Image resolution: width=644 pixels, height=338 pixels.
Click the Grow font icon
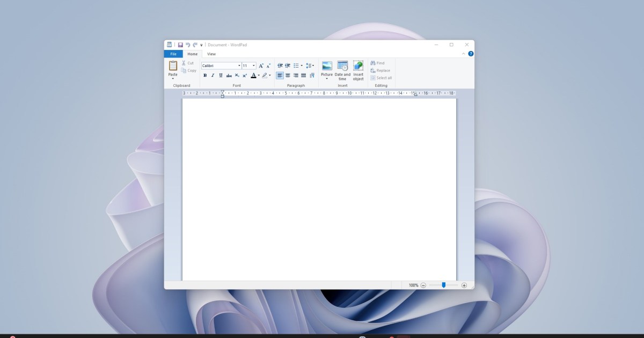click(x=261, y=66)
